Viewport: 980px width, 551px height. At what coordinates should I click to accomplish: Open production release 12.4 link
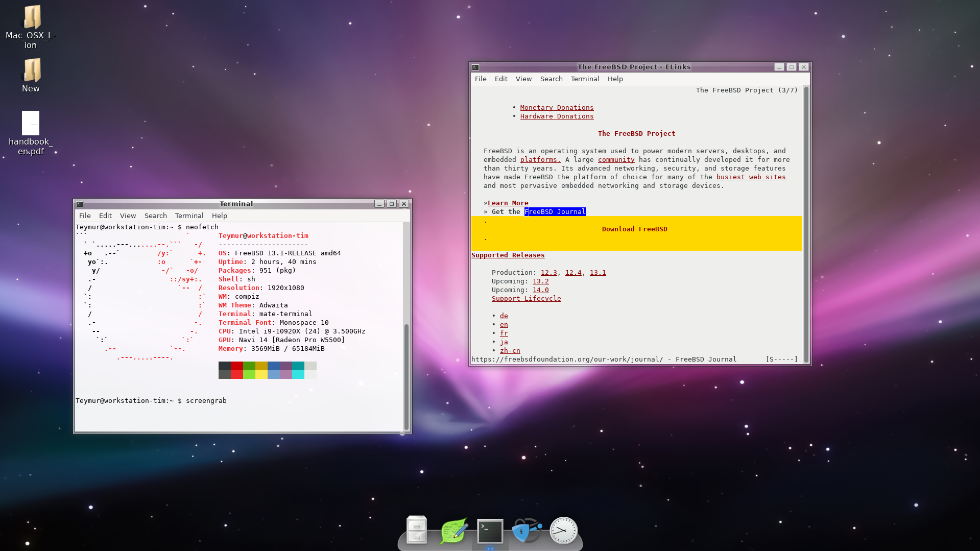[x=573, y=272]
